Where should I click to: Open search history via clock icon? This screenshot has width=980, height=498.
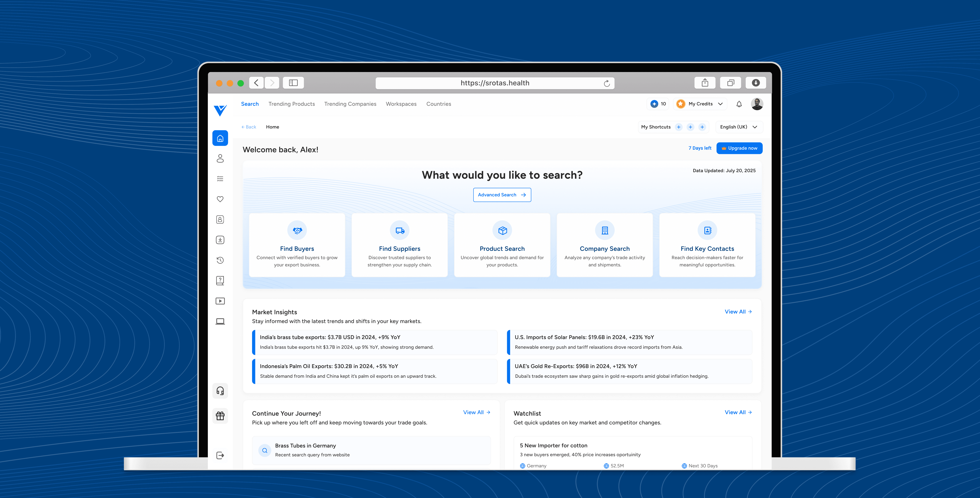pyautogui.click(x=220, y=260)
